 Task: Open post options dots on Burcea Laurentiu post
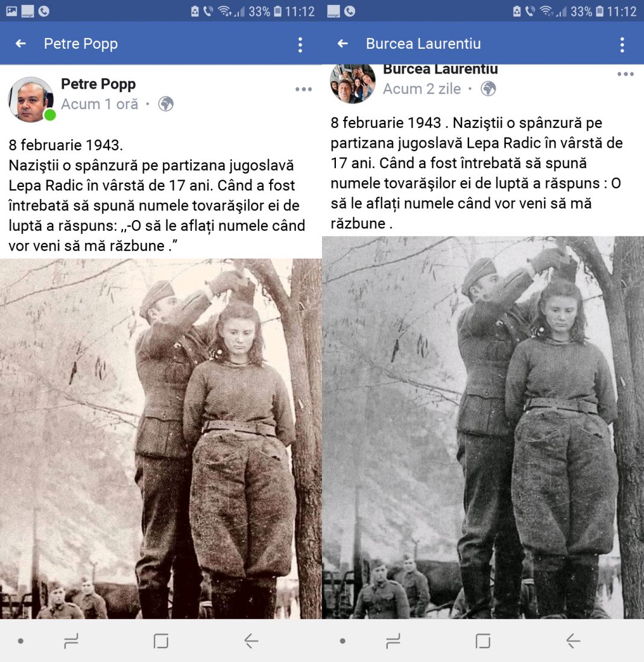(x=625, y=74)
